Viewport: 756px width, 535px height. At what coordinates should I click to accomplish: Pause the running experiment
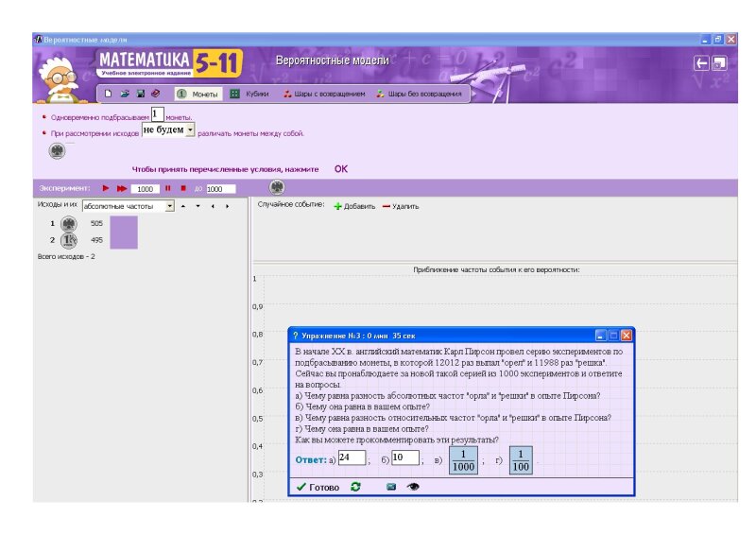pyautogui.click(x=167, y=189)
